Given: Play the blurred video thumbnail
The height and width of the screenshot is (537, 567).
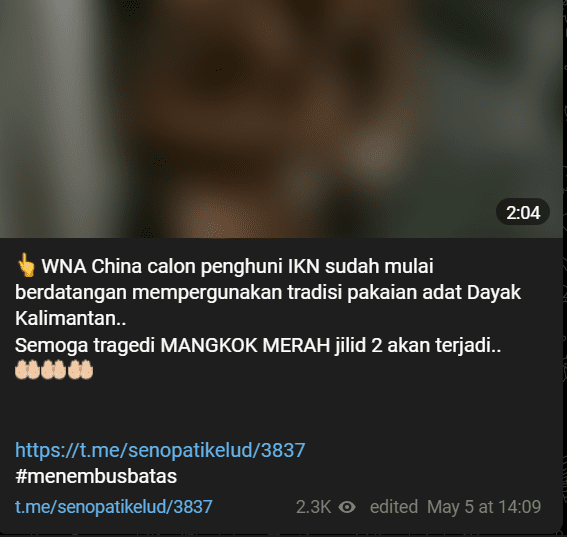Looking at the screenshot, I should (281, 119).
